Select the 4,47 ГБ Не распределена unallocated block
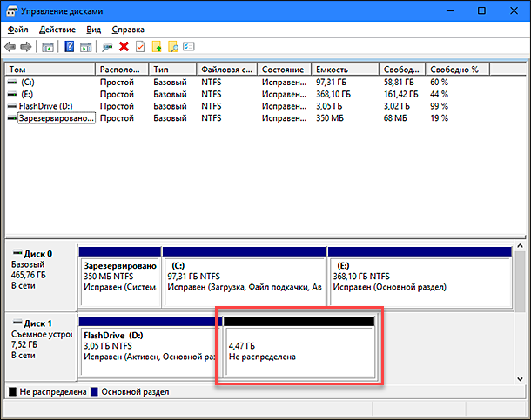Viewport: 531px width, 420px height. click(x=299, y=346)
